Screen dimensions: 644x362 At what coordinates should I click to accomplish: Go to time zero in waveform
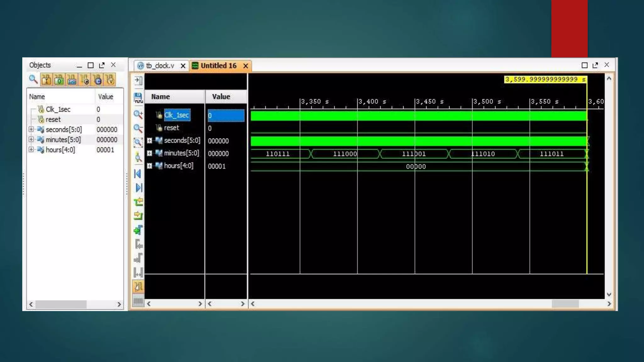[x=138, y=174]
